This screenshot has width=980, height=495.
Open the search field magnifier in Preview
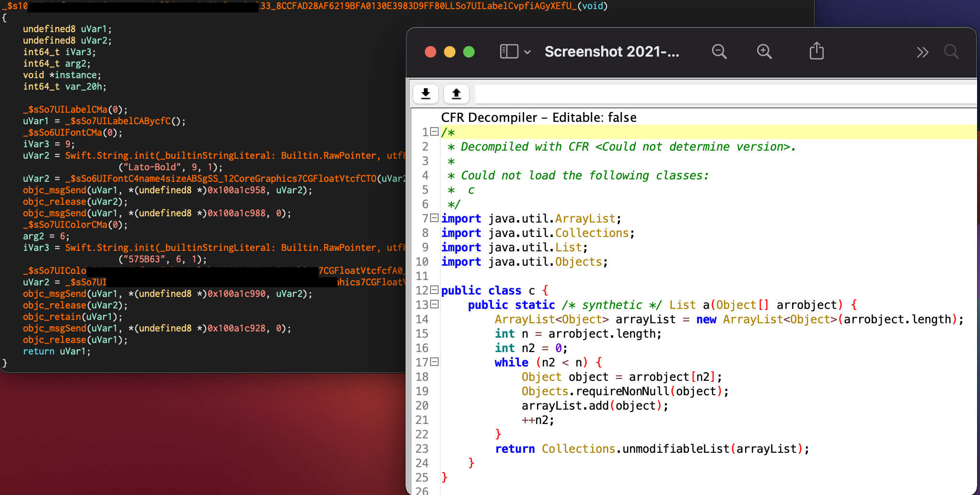(x=951, y=51)
